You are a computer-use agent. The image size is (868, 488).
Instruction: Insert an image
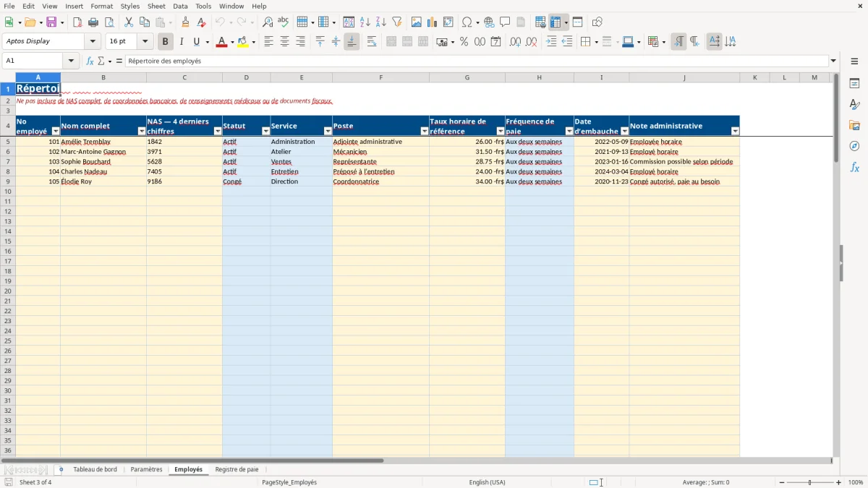tap(417, 22)
